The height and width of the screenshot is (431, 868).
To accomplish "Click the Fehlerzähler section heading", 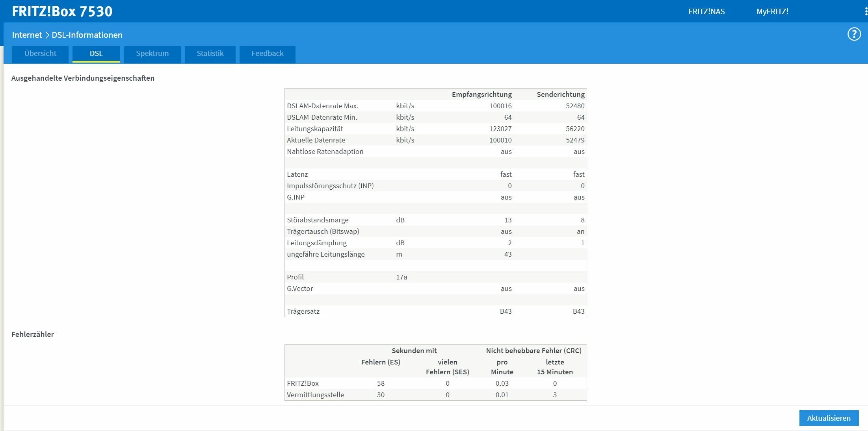I will pyautogui.click(x=33, y=334).
